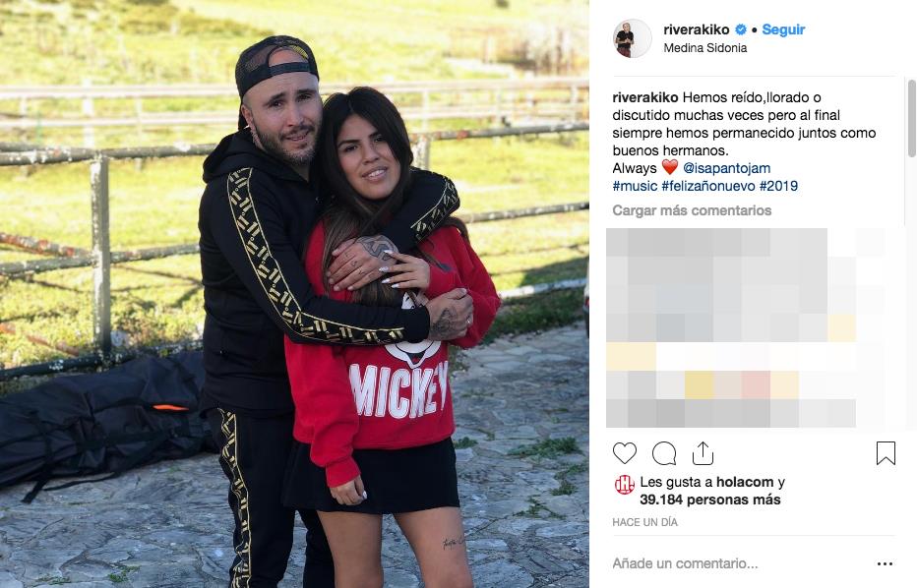Viewport: 917px width, 588px height.
Task: Follow the account via Seguir
Action: pos(783,29)
